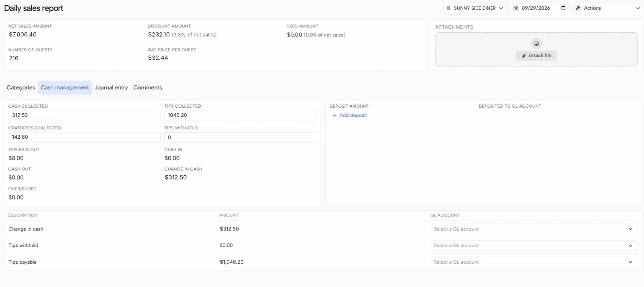Click the Attach file button

536,56
